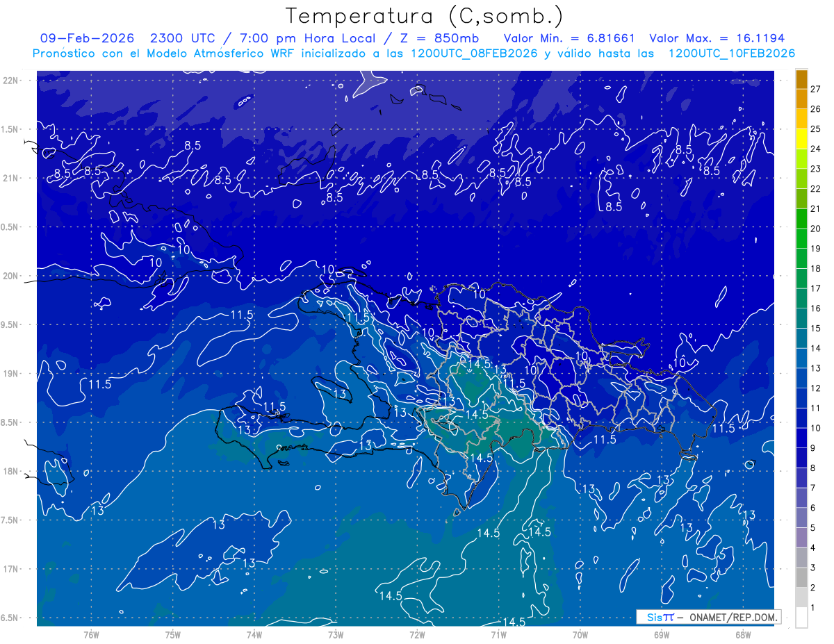
Task: Click the title "Temperatura (C,somb.)"
Action: click(x=425, y=16)
